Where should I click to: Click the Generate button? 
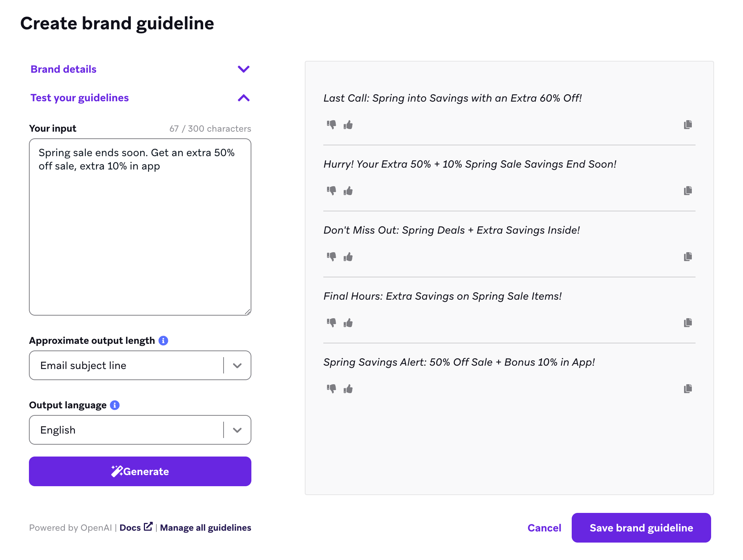point(140,471)
